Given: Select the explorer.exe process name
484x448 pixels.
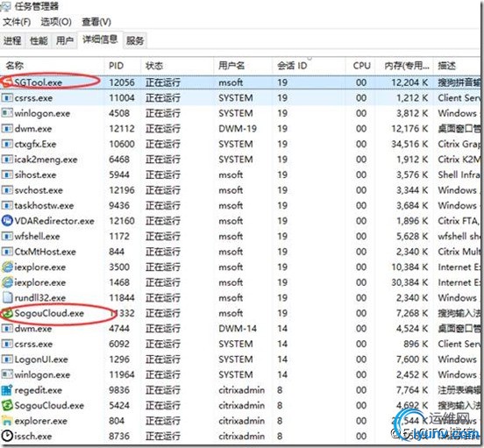Looking at the screenshot, I should (40, 421).
